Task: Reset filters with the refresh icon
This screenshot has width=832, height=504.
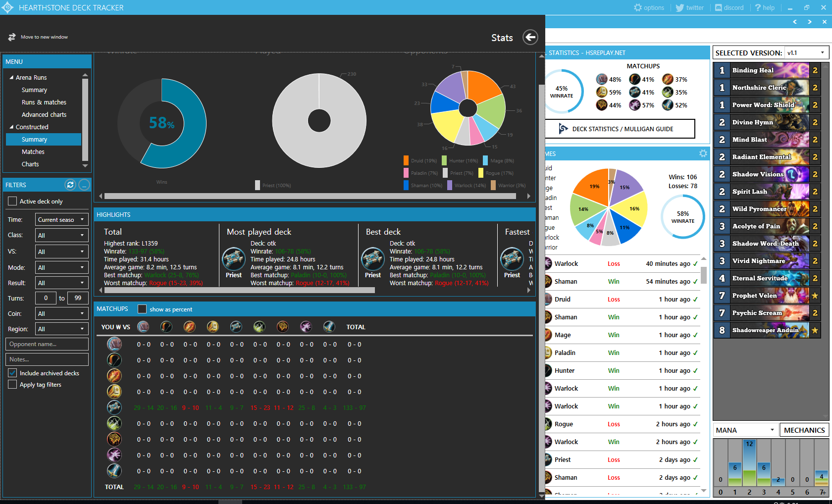Action: click(70, 185)
